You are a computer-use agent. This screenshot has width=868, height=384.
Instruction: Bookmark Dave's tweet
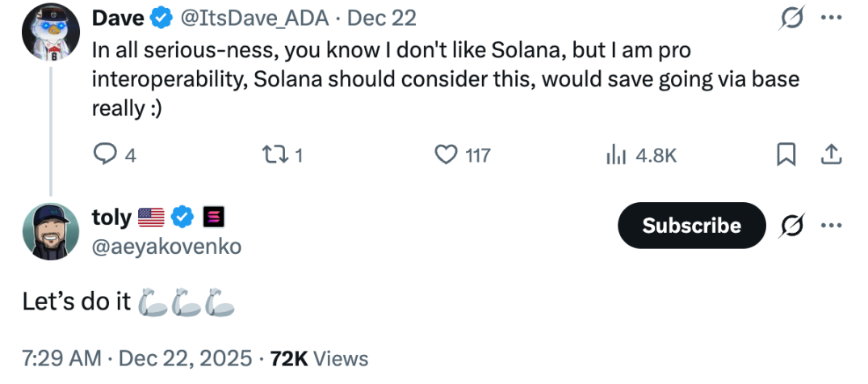pos(786,154)
